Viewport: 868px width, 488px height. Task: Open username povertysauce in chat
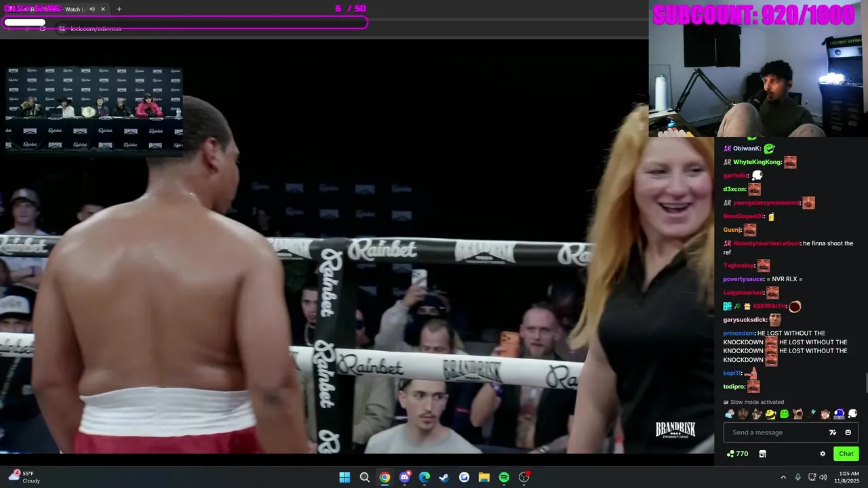pyautogui.click(x=744, y=279)
